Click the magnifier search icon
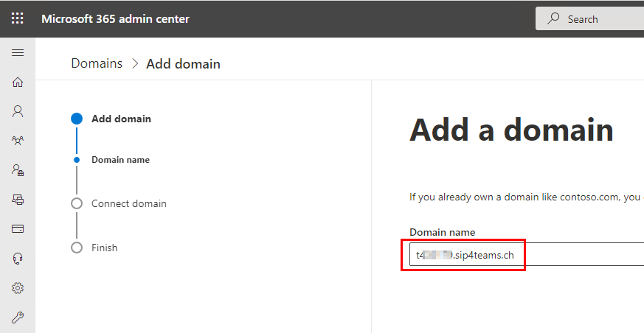This screenshot has height=333, width=644. point(553,18)
